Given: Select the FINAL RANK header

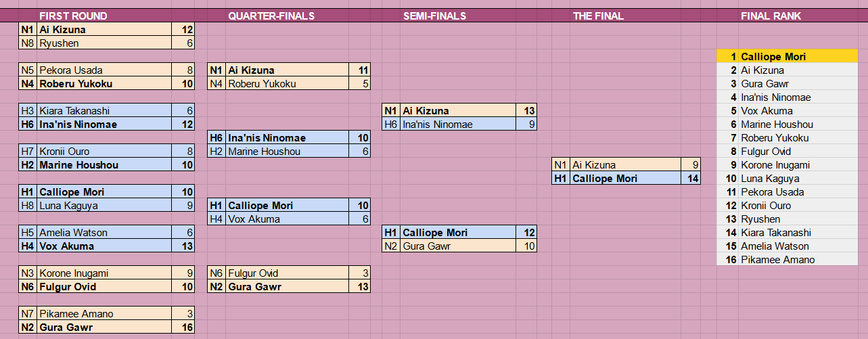Looking at the screenshot, I should (x=771, y=16).
